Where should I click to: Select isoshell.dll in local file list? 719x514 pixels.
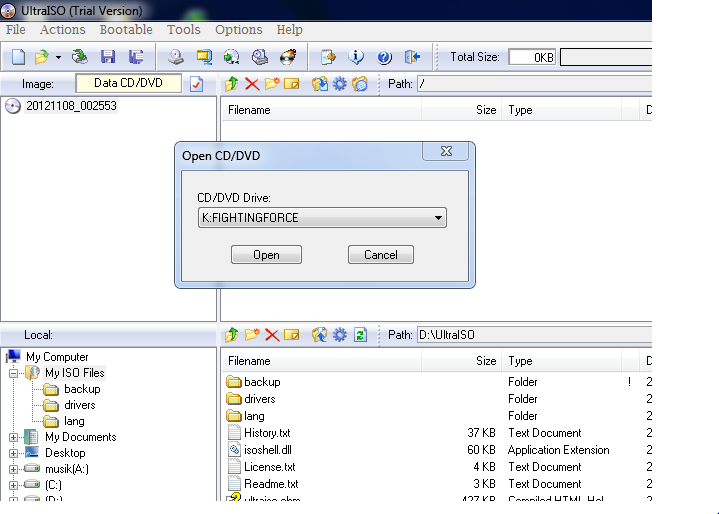268,450
